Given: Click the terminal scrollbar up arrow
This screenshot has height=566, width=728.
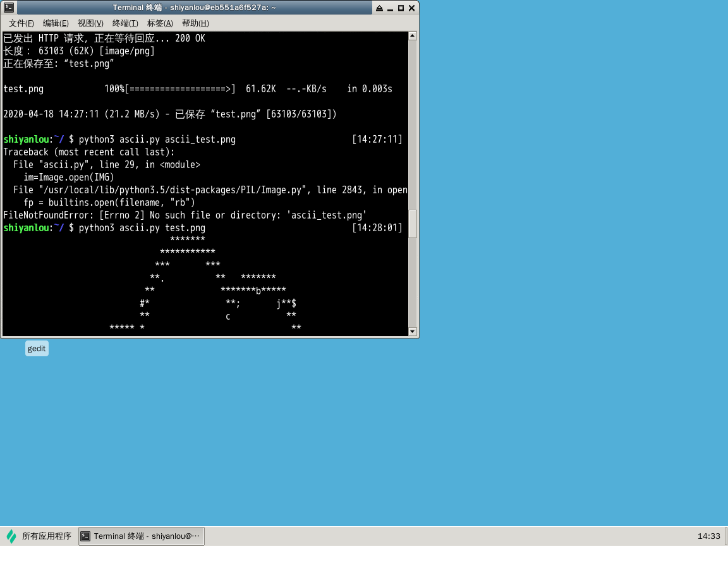Looking at the screenshot, I should click(413, 36).
